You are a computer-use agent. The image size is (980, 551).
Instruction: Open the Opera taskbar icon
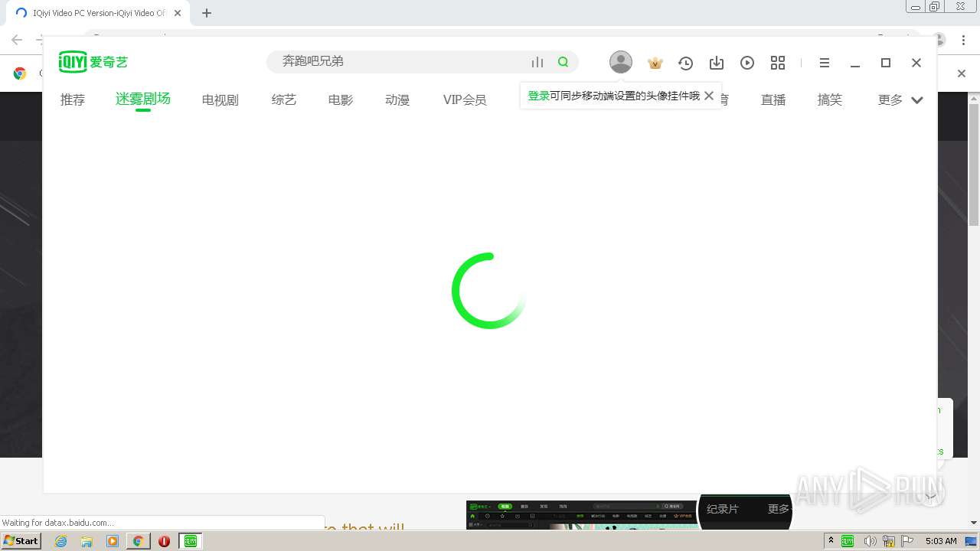pos(164,541)
